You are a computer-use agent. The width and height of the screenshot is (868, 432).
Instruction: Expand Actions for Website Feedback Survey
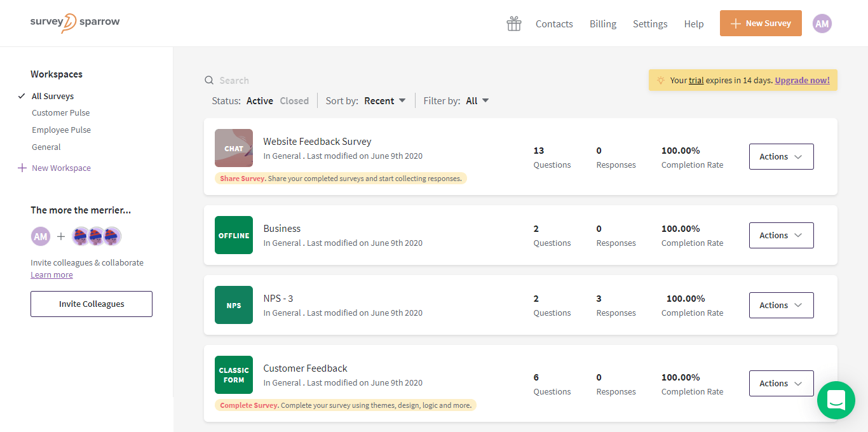[781, 157]
